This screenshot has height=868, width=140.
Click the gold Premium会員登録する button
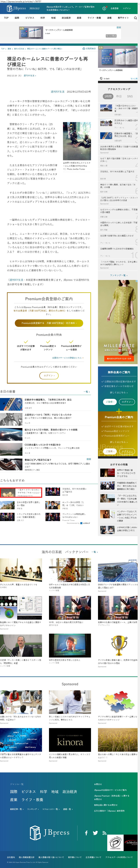pyautogui.click(x=49, y=323)
